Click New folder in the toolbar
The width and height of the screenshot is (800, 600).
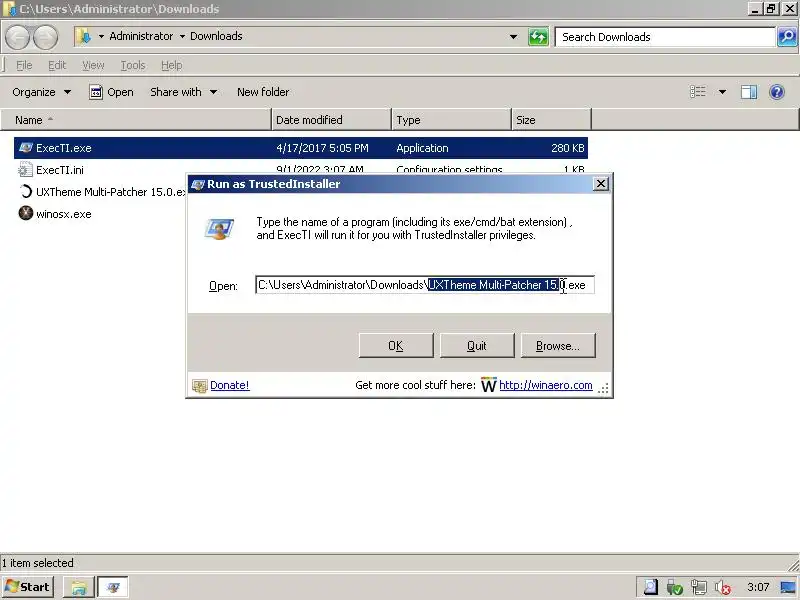click(263, 92)
